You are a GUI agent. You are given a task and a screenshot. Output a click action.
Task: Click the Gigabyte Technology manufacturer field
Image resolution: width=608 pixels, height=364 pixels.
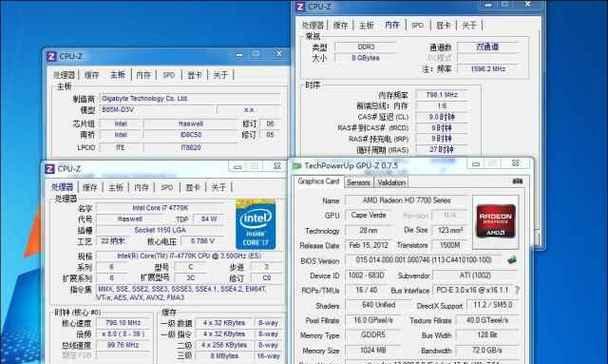(190, 99)
